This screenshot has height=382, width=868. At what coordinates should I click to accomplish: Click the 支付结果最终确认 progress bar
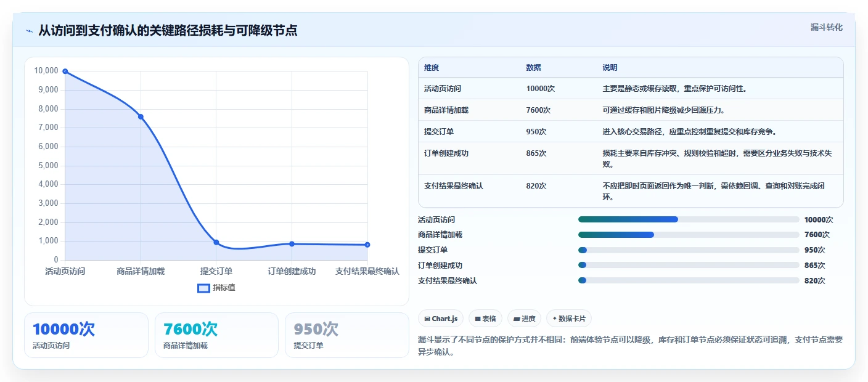click(x=689, y=280)
